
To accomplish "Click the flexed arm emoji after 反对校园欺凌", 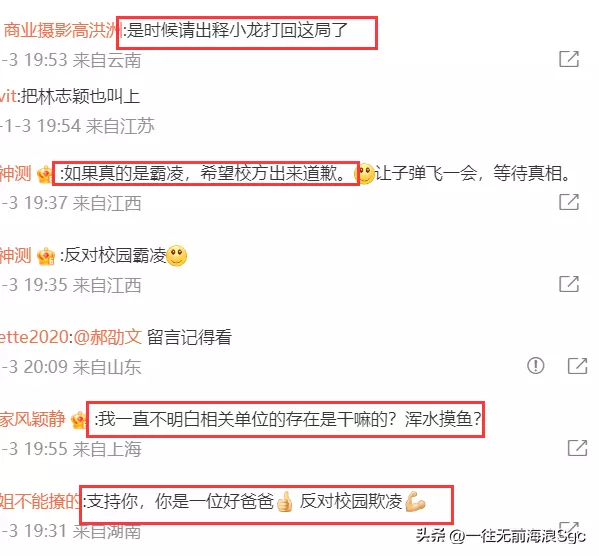I will pos(415,501).
